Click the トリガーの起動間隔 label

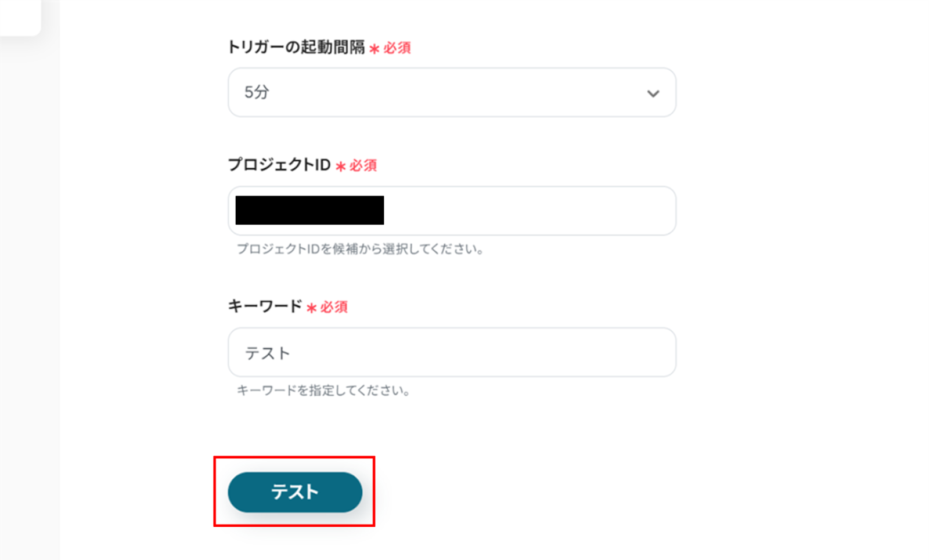296,48
